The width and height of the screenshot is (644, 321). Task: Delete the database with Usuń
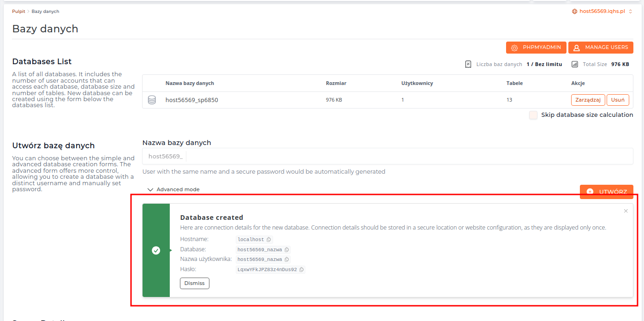tap(617, 100)
